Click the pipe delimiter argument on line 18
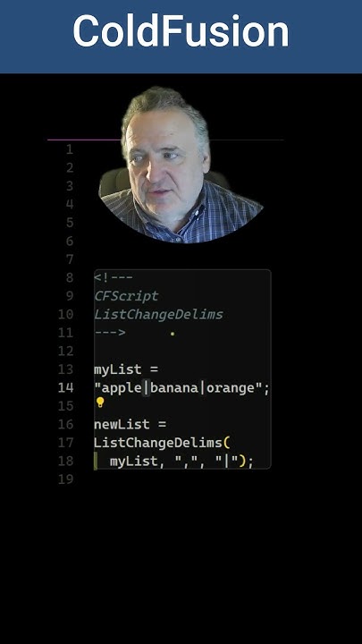 [226, 462]
